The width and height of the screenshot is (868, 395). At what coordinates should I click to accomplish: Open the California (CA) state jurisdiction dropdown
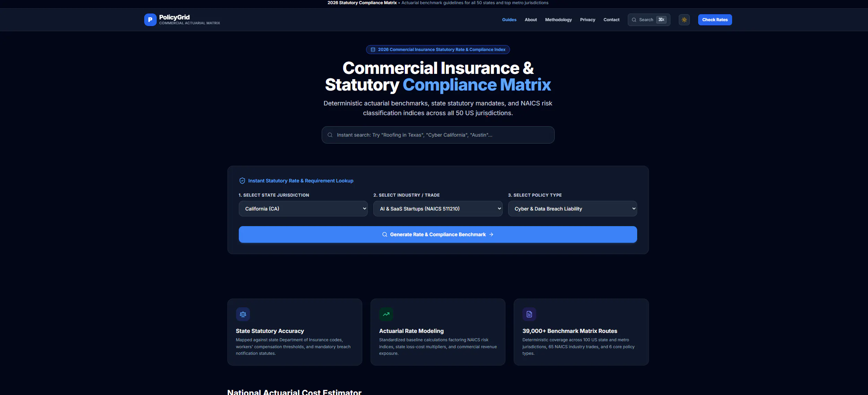coord(303,209)
